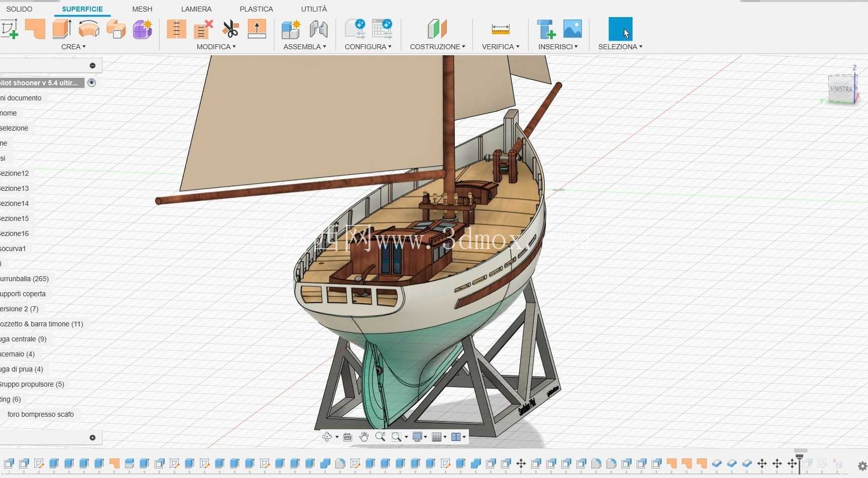Open the CREA dropdown menu
Viewport: 868px width, 478px height.
[73, 47]
